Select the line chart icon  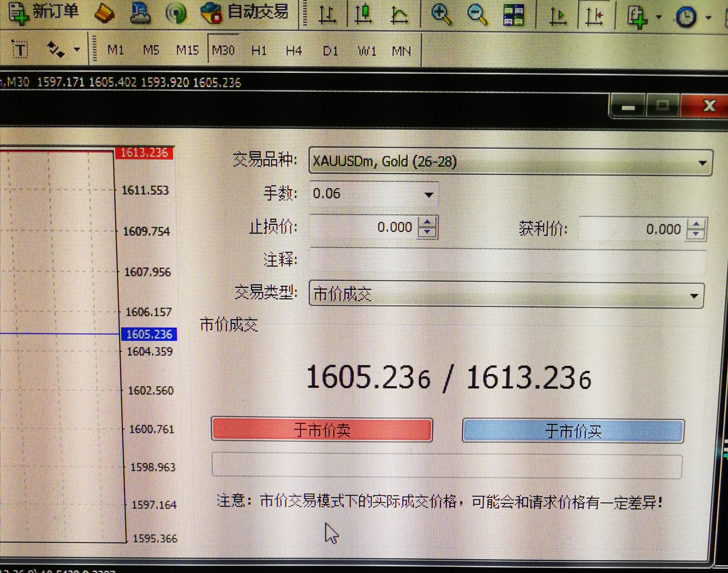(x=399, y=15)
